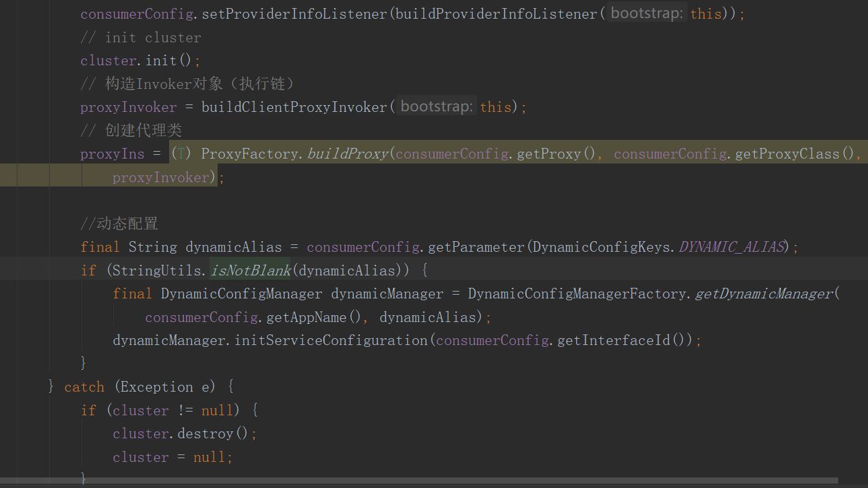Click the DynamicConfigManagerFactory class name
Viewport: 868px width, 488px height.
[x=577, y=293]
